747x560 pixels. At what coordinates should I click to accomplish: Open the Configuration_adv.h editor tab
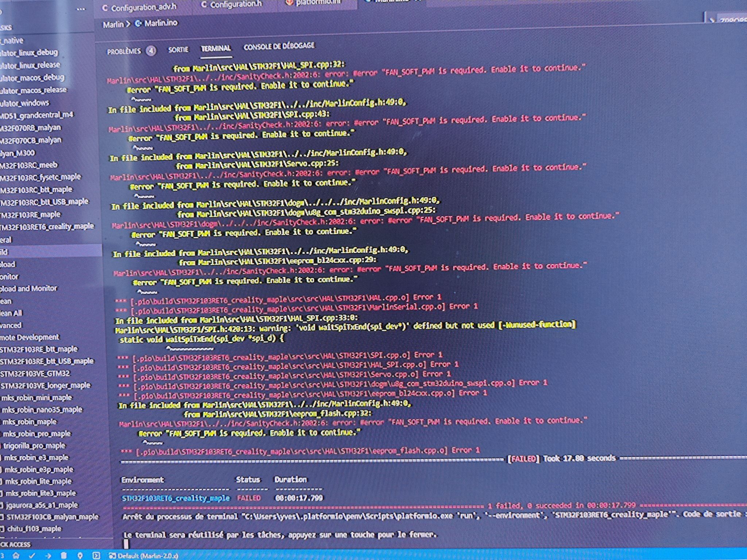pos(140,7)
